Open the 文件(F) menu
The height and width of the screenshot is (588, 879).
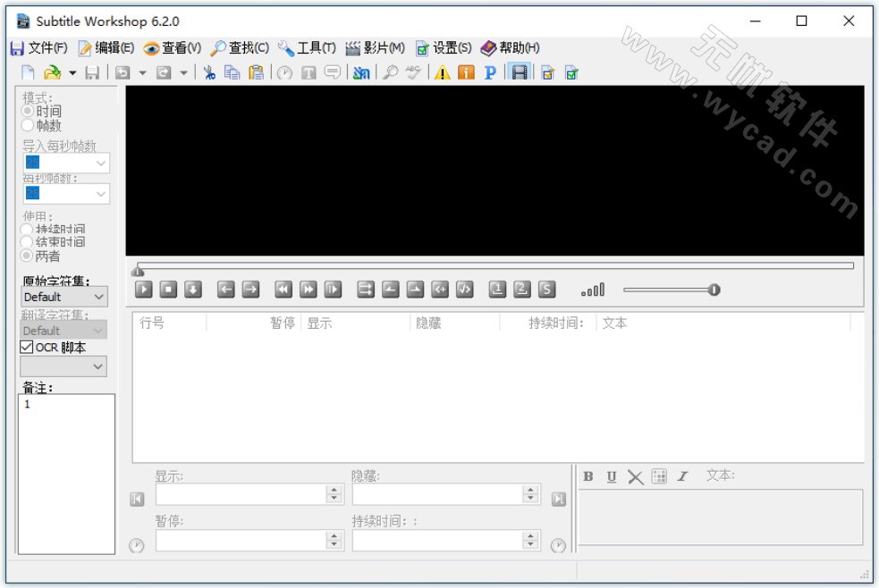39,48
